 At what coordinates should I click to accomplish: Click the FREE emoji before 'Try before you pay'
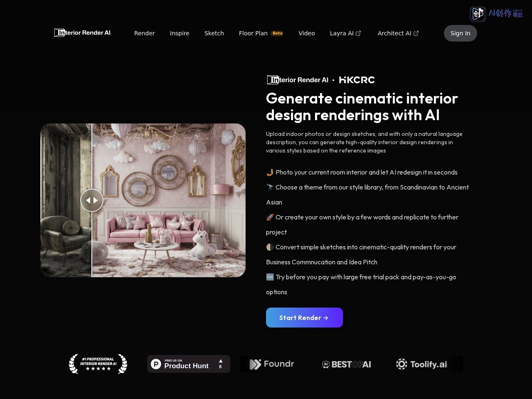click(270, 277)
